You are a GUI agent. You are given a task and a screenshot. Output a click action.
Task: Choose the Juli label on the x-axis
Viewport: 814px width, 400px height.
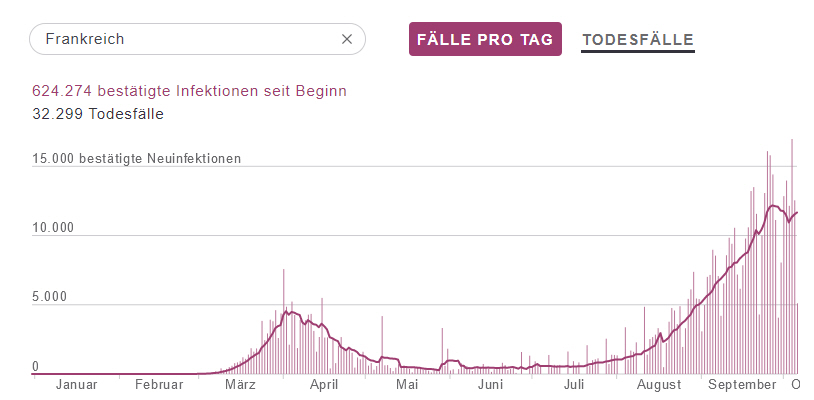574,385
